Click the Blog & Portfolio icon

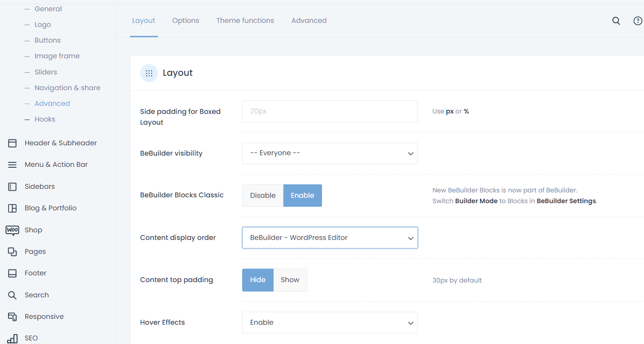(13, 208)
